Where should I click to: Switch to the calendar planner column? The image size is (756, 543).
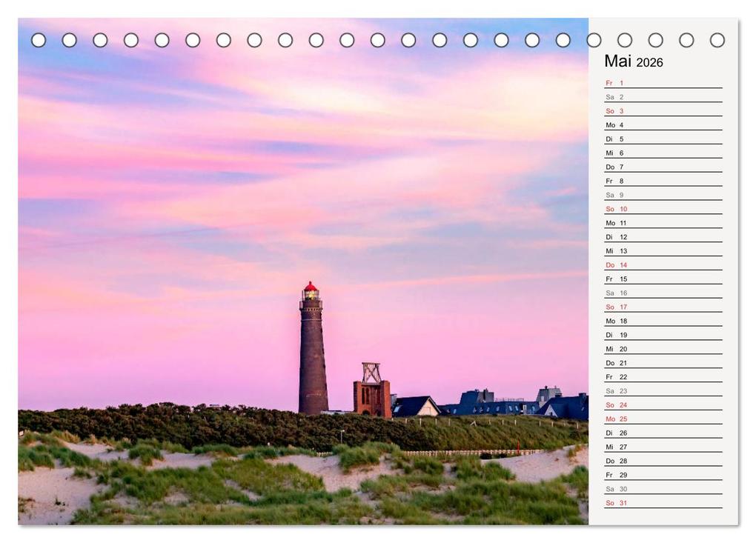tap(662, 296)
